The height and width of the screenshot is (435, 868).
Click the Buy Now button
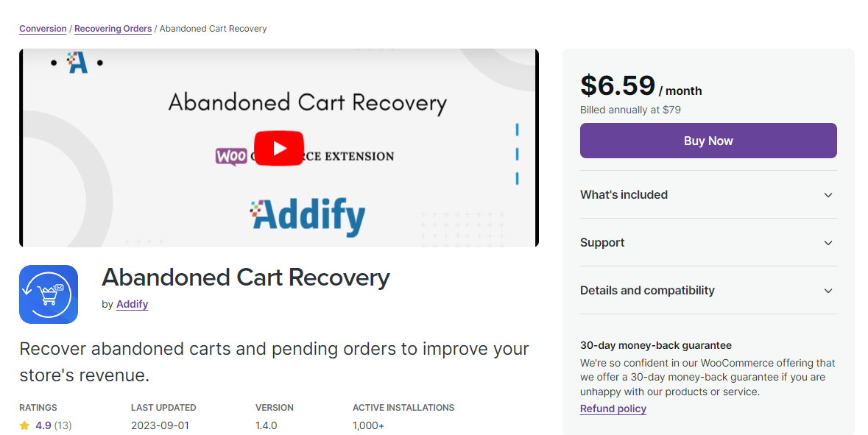[x=708, y=141]
